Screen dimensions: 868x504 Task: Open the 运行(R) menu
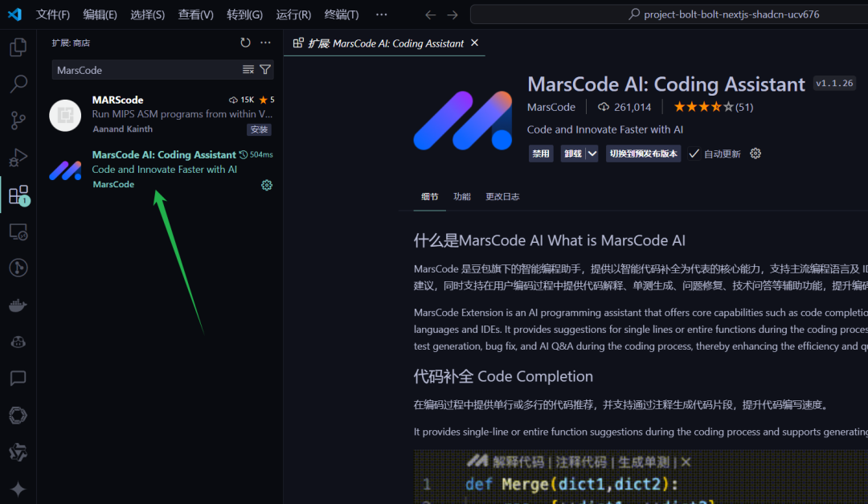click(293, 14)
